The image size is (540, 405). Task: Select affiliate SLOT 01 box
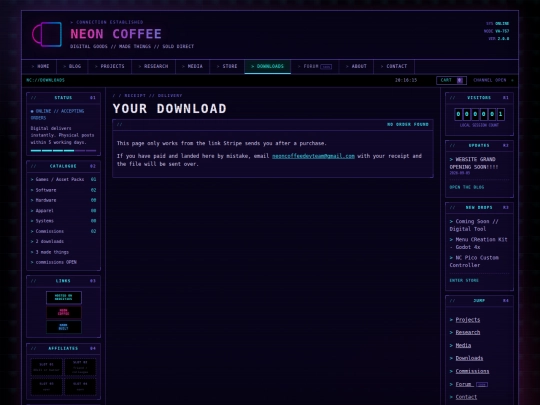pyautogui.click(x=46, y=367)
